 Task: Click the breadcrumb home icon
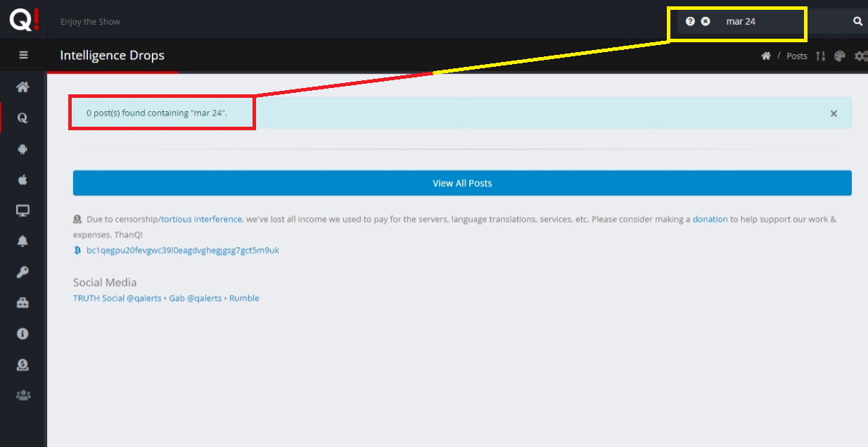click(766, 56)
